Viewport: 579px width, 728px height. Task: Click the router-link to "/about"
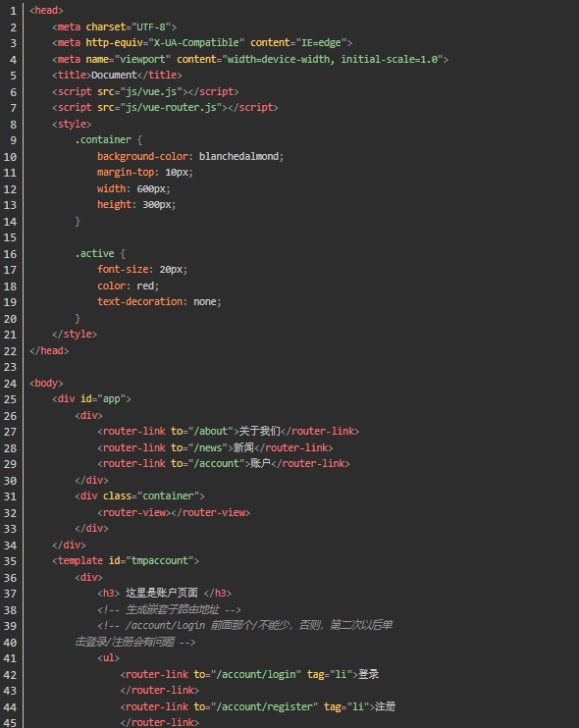click(x=228, y=432)
